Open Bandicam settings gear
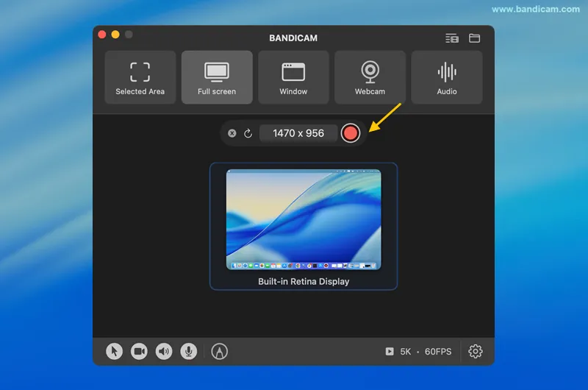The height and width of the screenshot is (390, 588). pyautogui.click(x=475, y=351)
